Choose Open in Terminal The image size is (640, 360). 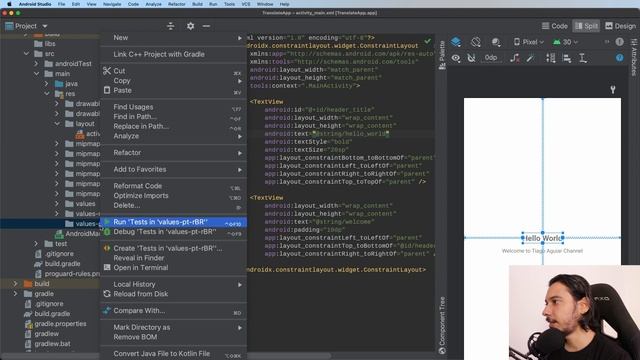pyautogui.click(x=173, y=268)
